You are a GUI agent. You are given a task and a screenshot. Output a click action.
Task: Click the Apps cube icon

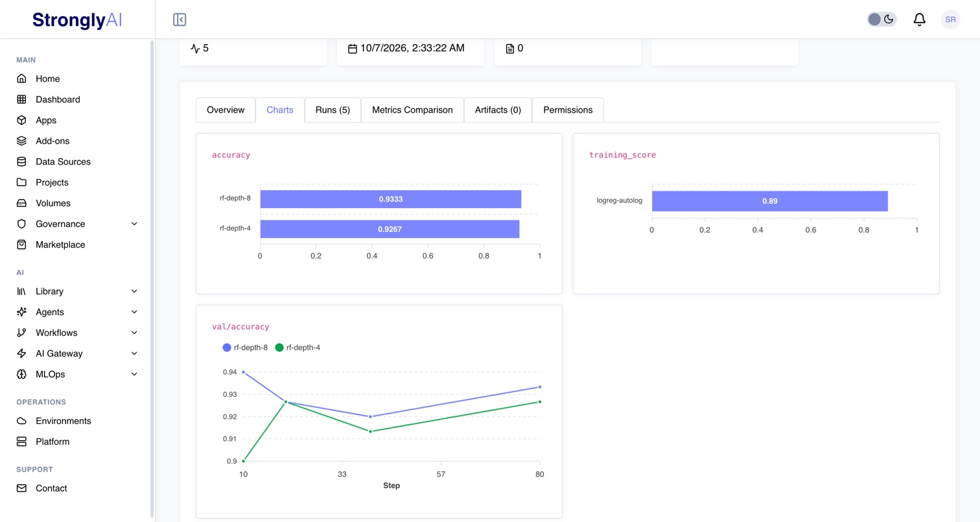click(21, 120)
